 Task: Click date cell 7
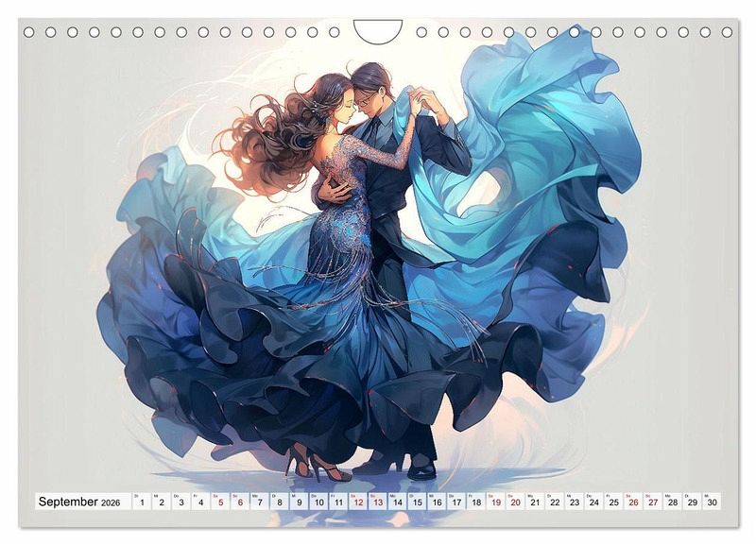click(x=260, y=502)
